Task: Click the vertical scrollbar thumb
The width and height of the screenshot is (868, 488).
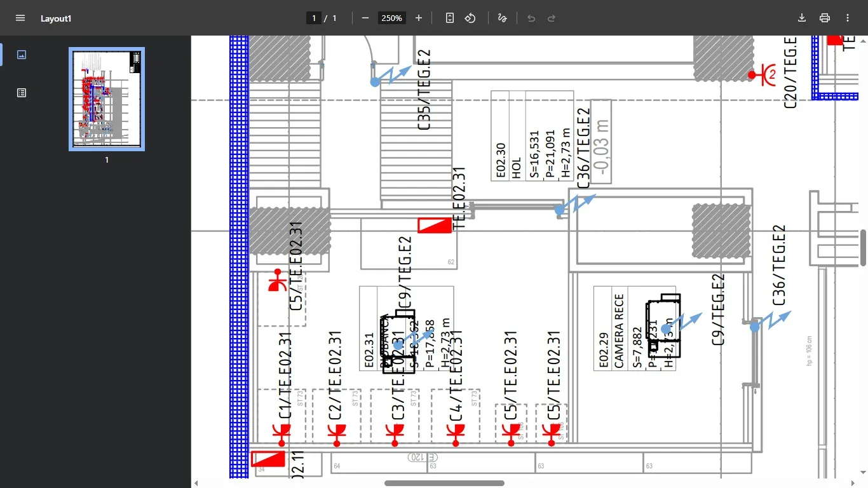Action: coord(864,248)
